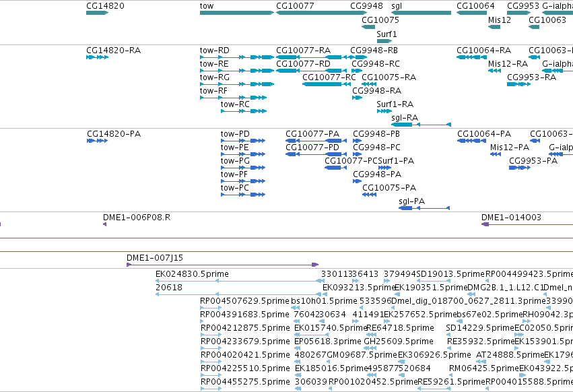Click transcript sgl-RA
Screen dimensions: 573x392
pos(421,125)
